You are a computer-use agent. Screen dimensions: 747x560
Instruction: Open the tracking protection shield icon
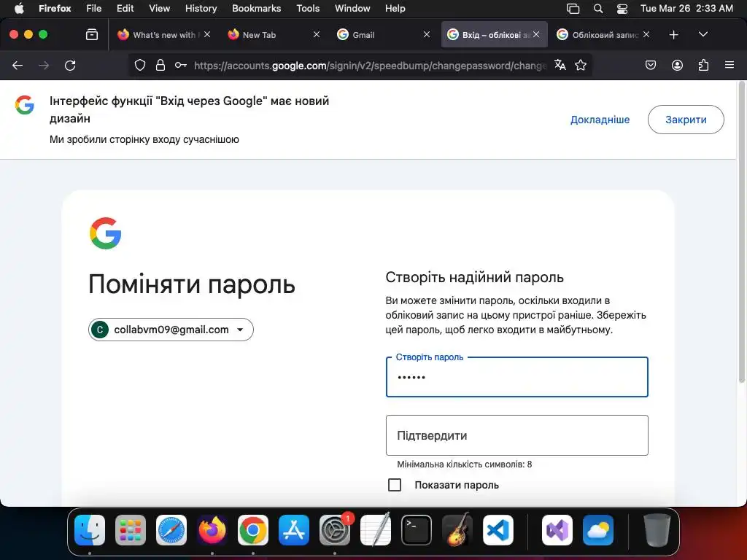139,65
